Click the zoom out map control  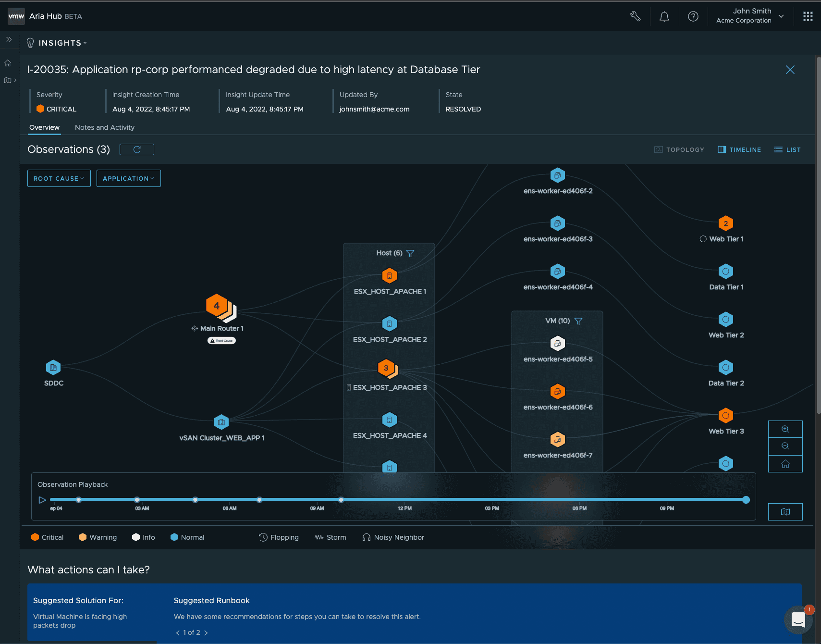tap(785, 446)
